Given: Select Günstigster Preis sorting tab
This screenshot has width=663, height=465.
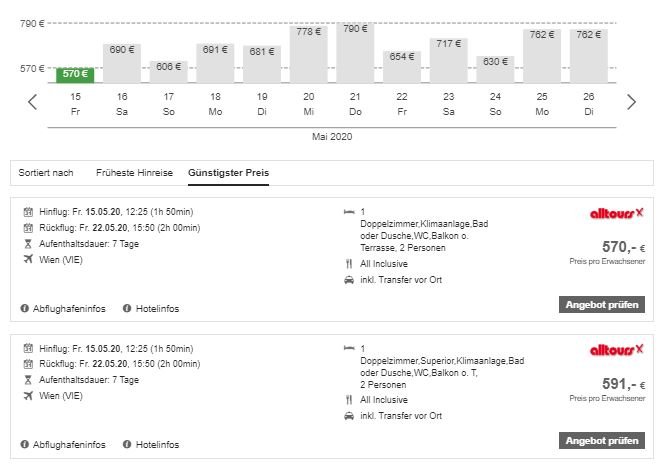Looking at the screenshot, I should (x=228, y=172).
